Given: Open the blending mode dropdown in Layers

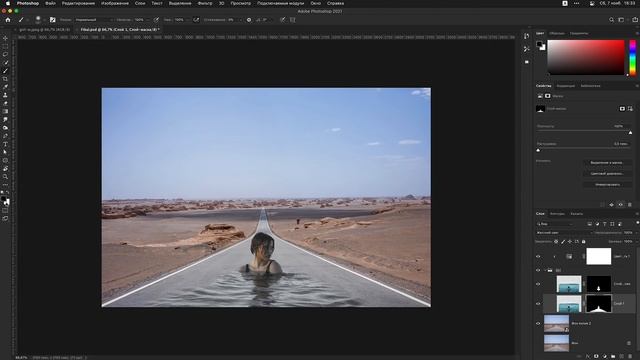Looking at the screenshot, I should [563, 233].
